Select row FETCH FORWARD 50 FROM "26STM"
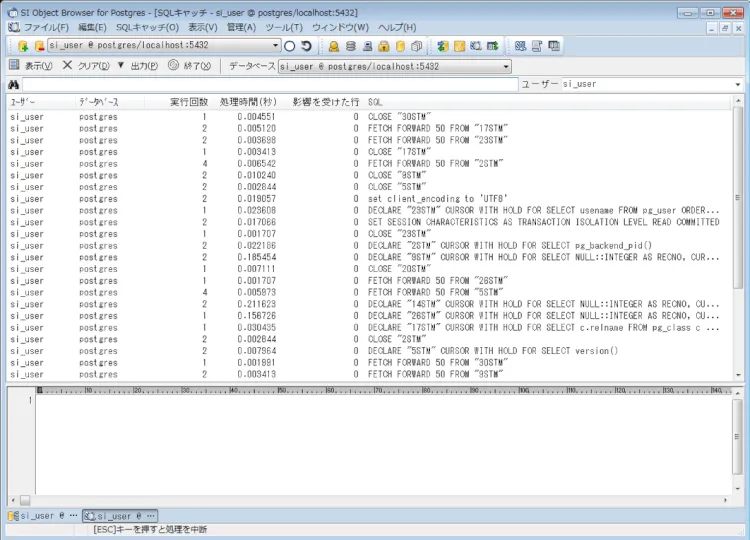Image resolution: width=750 pixels, height=540 pixels. tap(368, 281)
